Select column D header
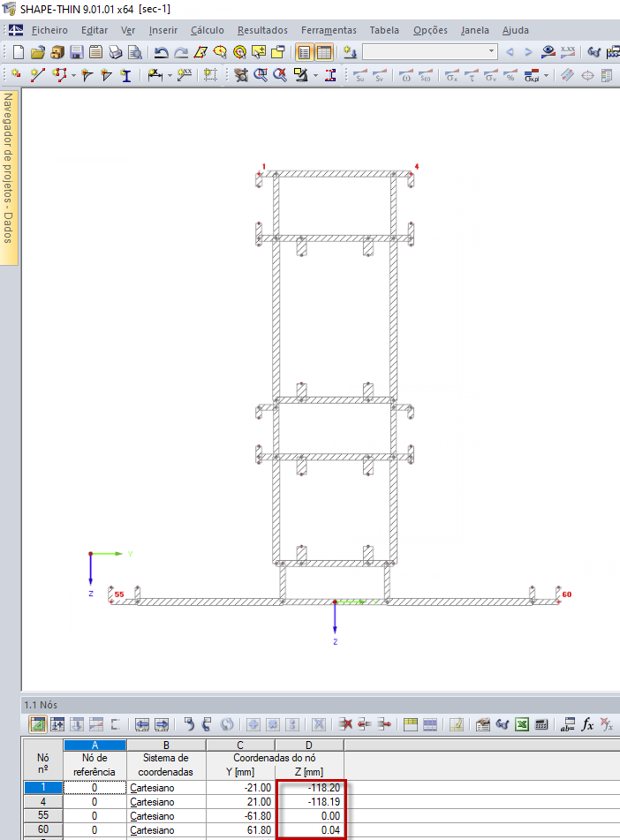The width and height of the screenshot is (620, 840). click(x=308, y=745)
